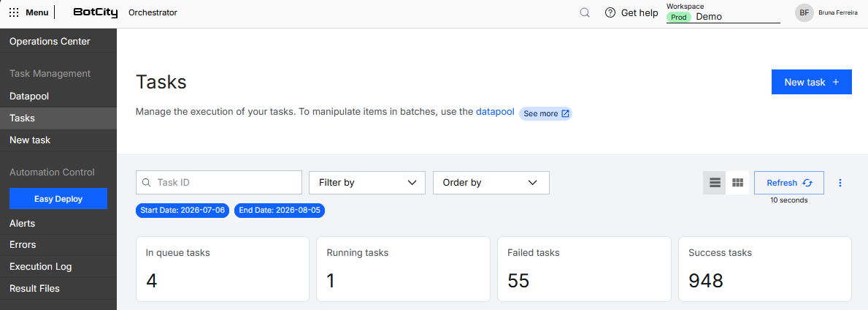This screenshot has height=310, width=868.
Task: Switch to list view icon
Action: tap(714, 183)
